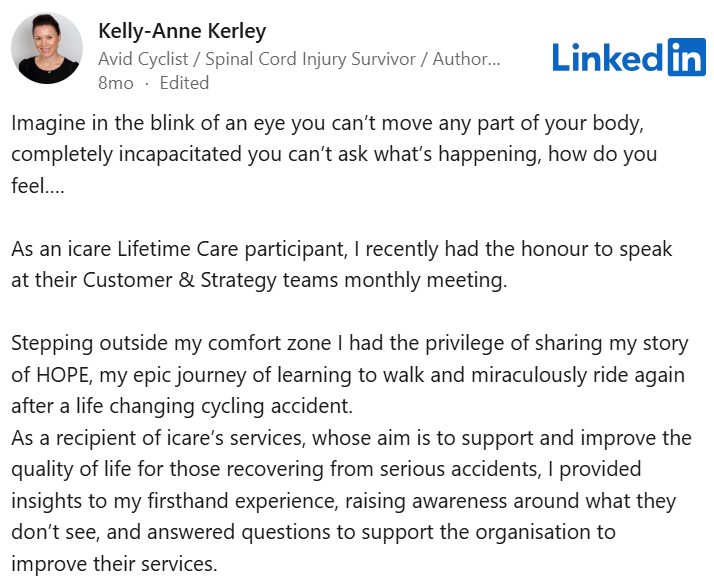
Task: Click the 'Avid Cyclist / Spinal Cord Injury Survivor' headline
Action: pos(257,59)
